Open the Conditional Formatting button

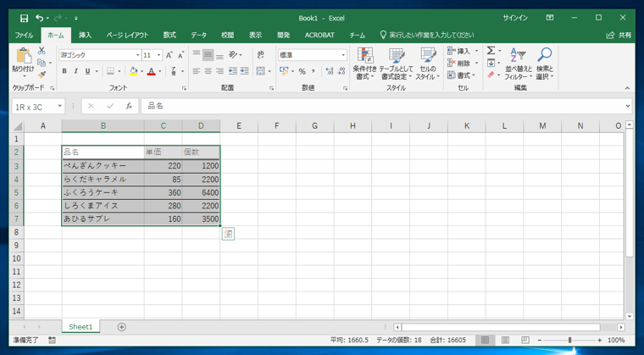tap(364, 64)
